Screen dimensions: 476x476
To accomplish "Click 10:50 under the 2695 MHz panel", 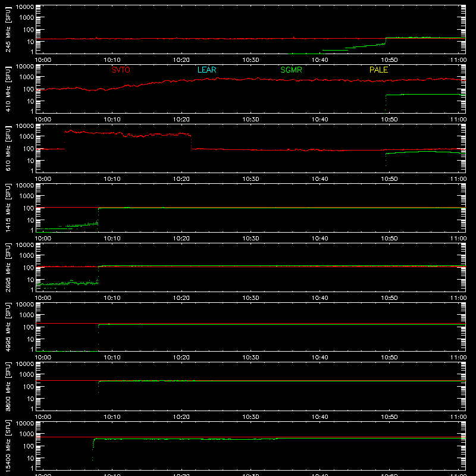I will coord(389,298).
